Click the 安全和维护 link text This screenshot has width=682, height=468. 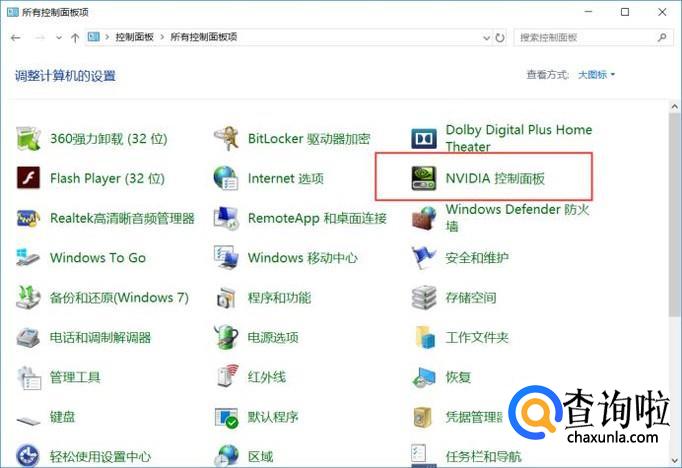(477, 257)
